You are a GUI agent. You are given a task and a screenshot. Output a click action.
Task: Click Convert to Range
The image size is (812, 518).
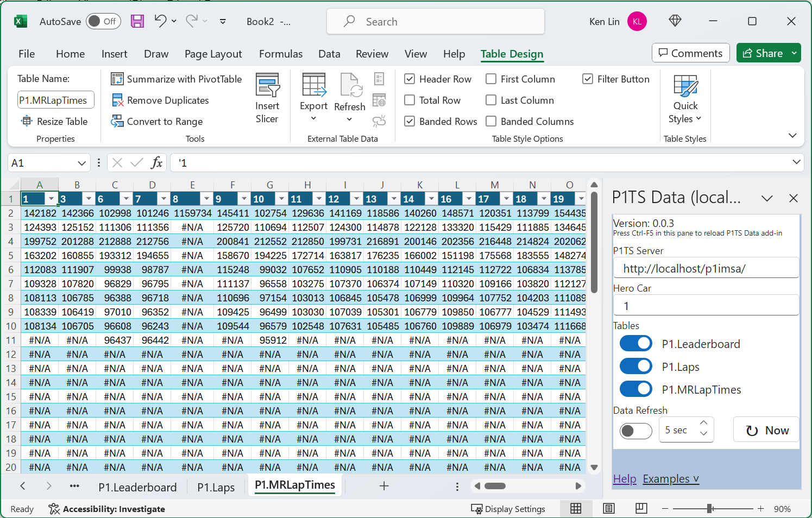(x=157, y=121)
